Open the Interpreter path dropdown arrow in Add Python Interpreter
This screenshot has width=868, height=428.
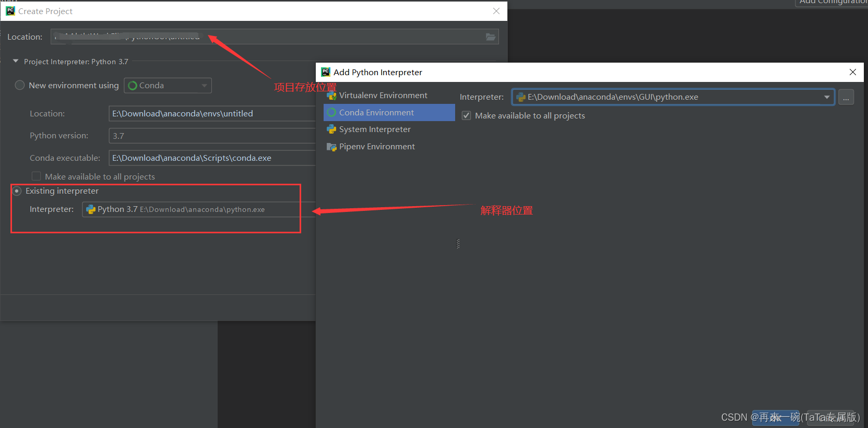827,97
